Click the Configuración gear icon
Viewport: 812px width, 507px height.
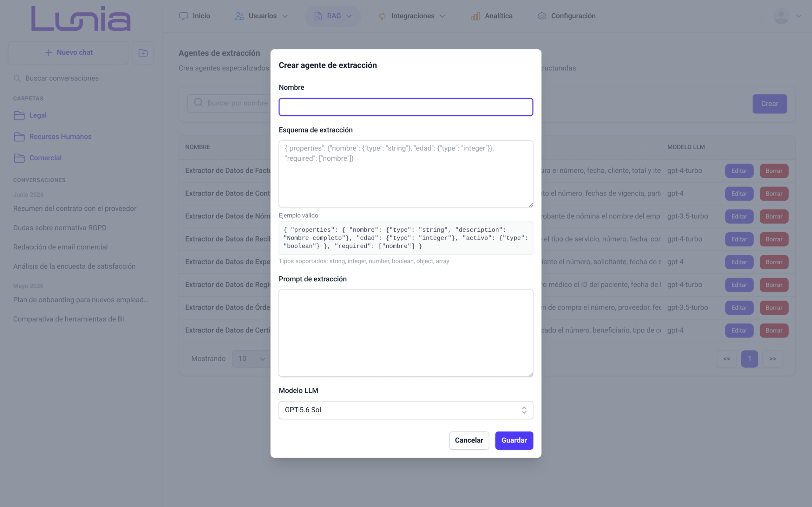(x=541, y=16)
